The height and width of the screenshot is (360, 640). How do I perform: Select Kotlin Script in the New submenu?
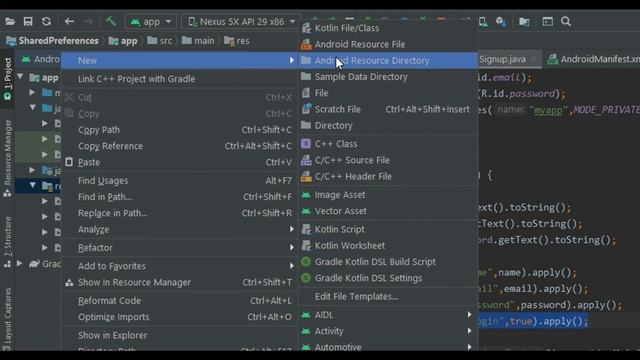coord(388,229)
